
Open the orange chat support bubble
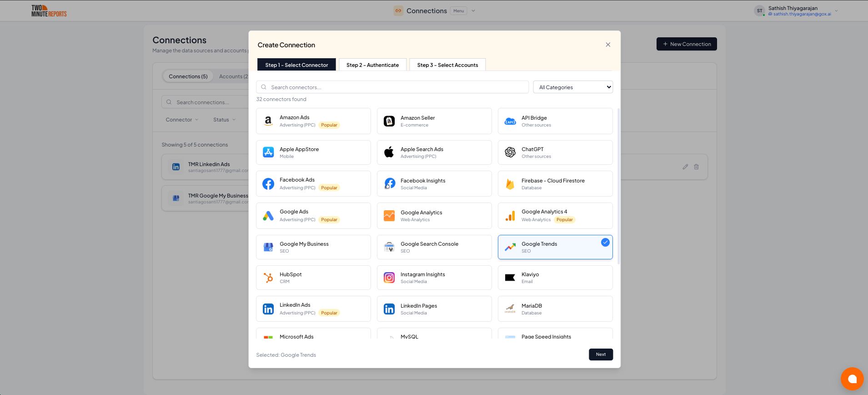tap(852, 379)
